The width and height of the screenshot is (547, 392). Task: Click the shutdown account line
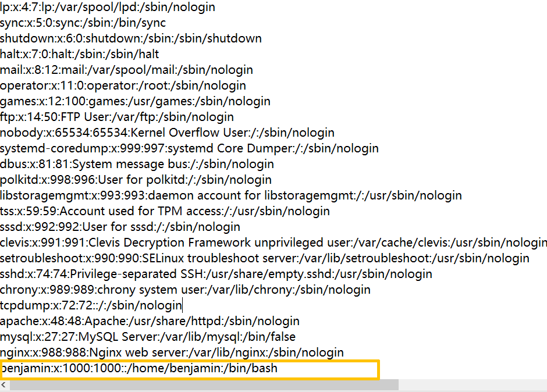[x=130, y=38]
